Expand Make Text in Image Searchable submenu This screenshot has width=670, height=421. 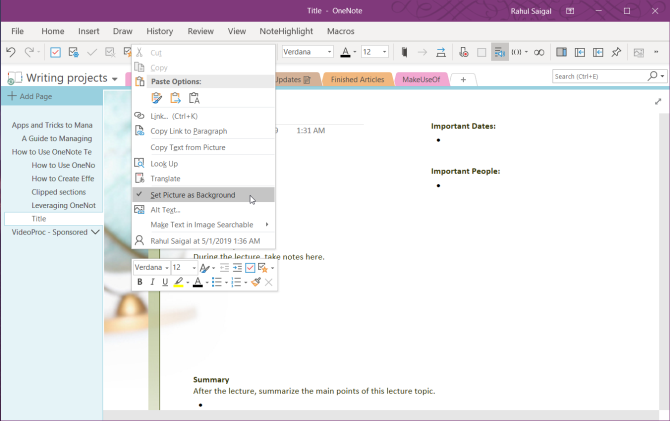pos(267,224)
